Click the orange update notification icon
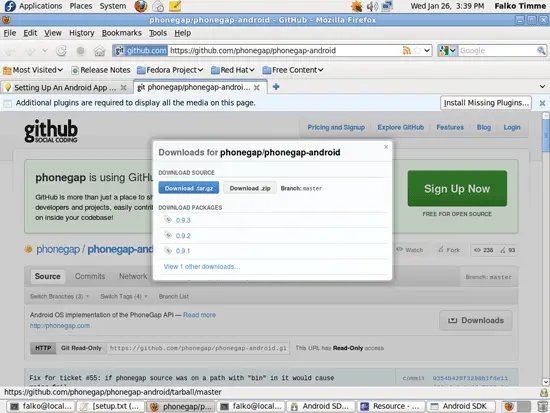 pos(356,6)
